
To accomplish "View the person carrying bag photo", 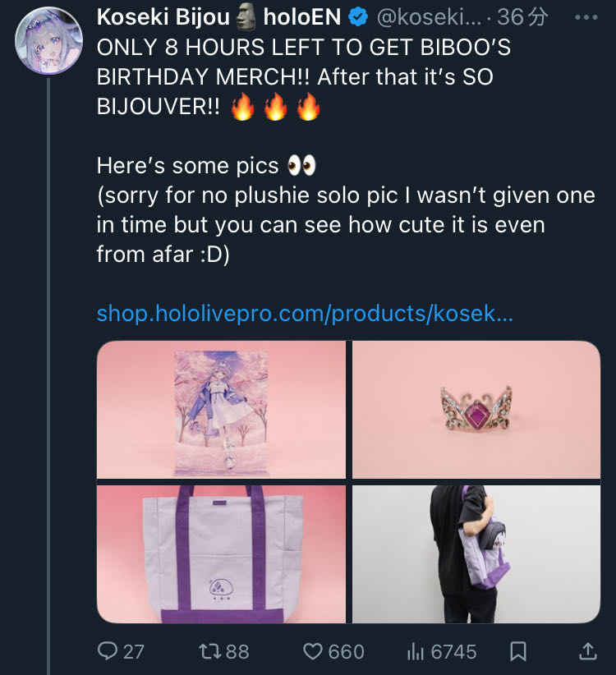I will 476,554.
